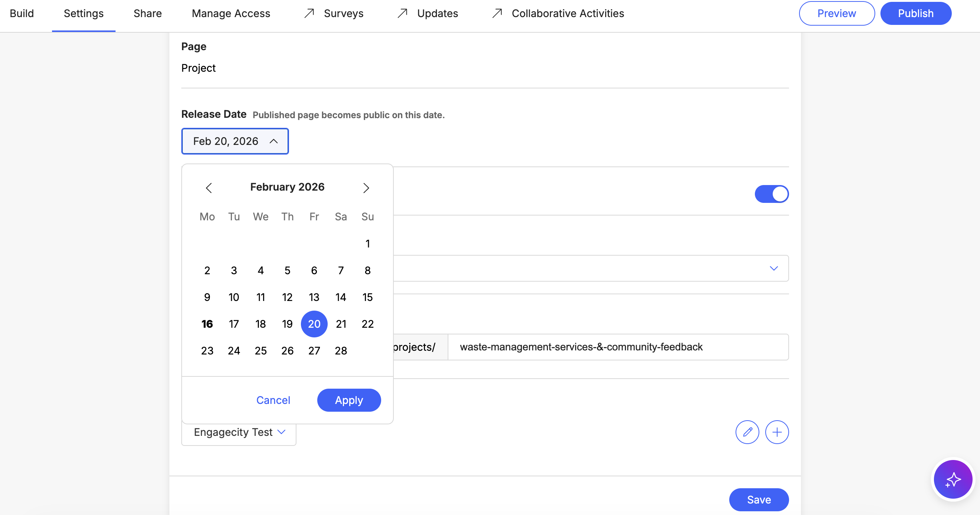Open the AI assistant sparkle button

coord(953,479)
